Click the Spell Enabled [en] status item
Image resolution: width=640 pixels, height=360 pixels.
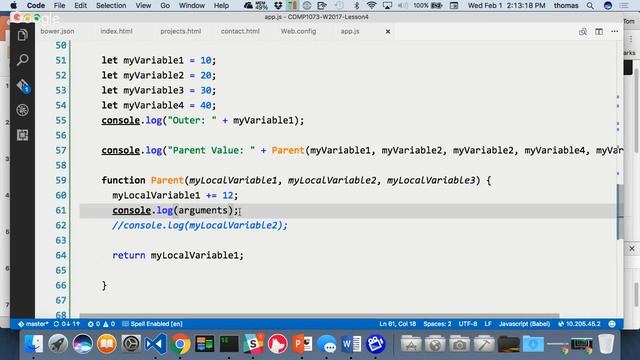152,324
